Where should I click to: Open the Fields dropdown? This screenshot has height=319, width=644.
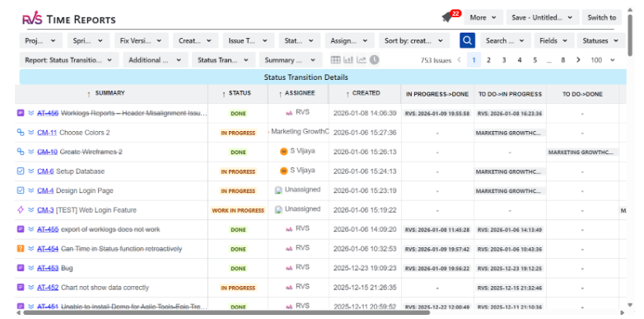(x=553, y=40)
